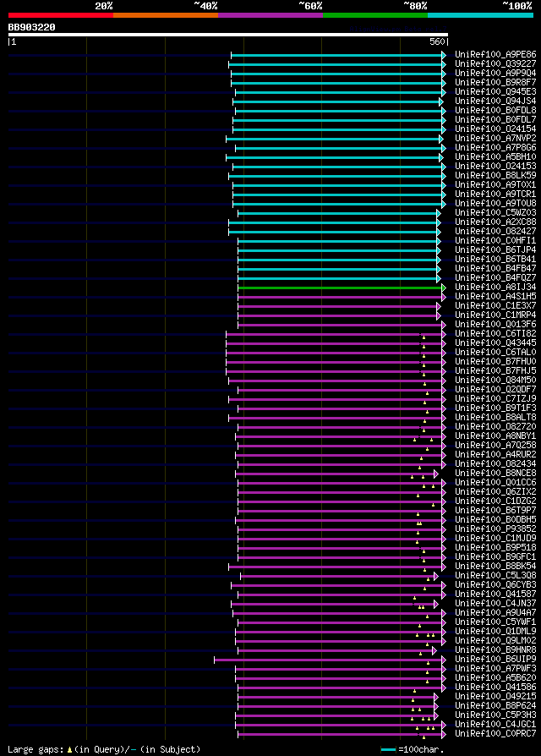Select the UniRef100_Q013F6 label
The height and width of the screenshot is (756, 541).
(495, 325)
